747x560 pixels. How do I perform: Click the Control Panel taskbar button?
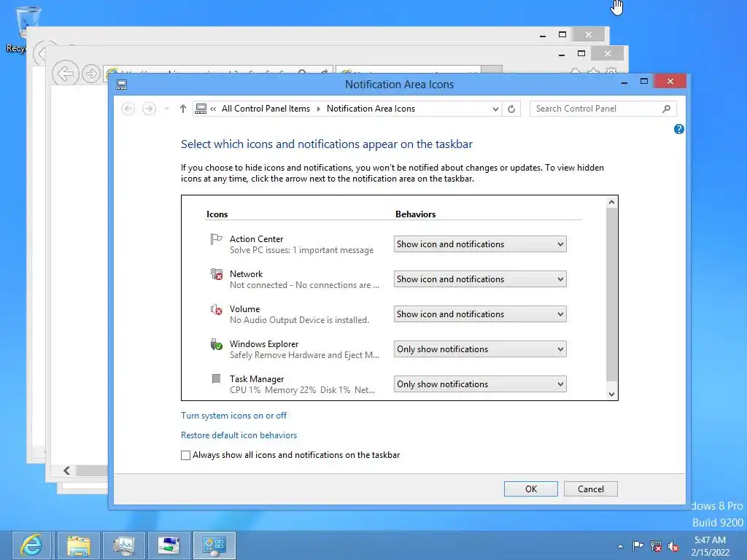pyautogui.click(x=214, y=545)
